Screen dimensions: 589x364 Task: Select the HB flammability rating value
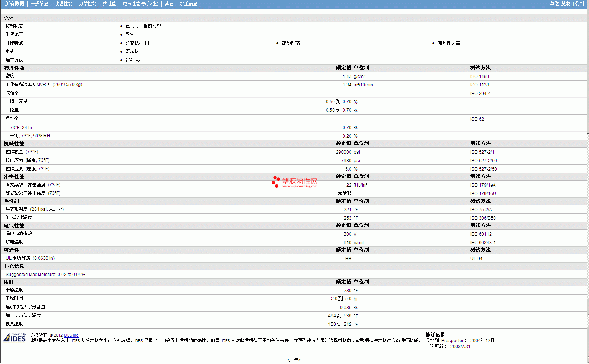(x=348, y=259)
